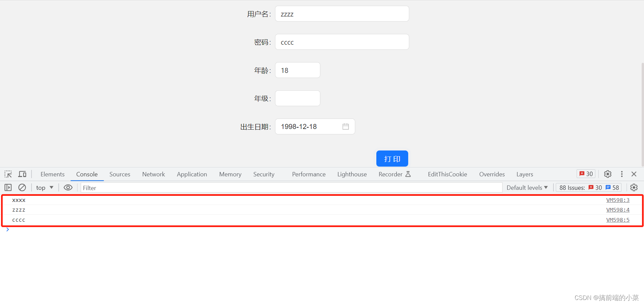Open the console settings gear beside Issues
Screen dimensions: 644x304
tap(634, 187)
